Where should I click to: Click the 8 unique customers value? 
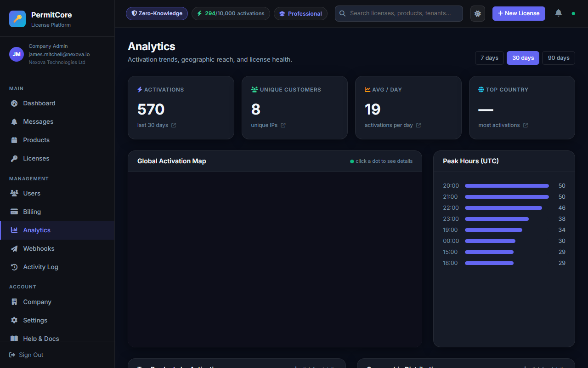pyautogui.click(x=255, y=109)
